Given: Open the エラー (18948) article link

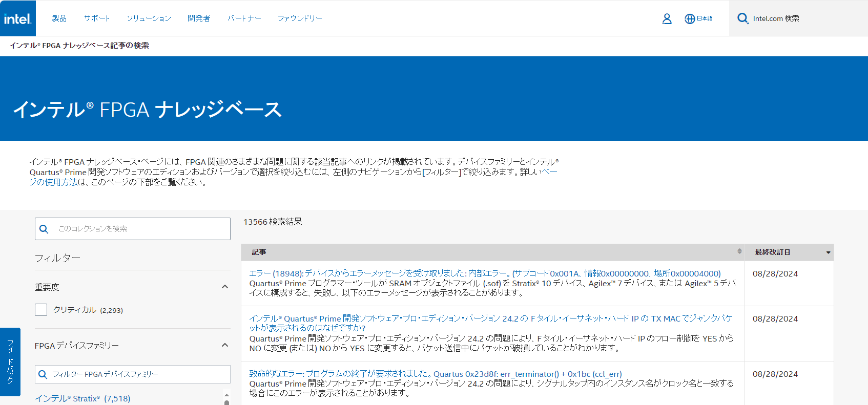Looking at the screenshot, I should click(x=485, y=273).
